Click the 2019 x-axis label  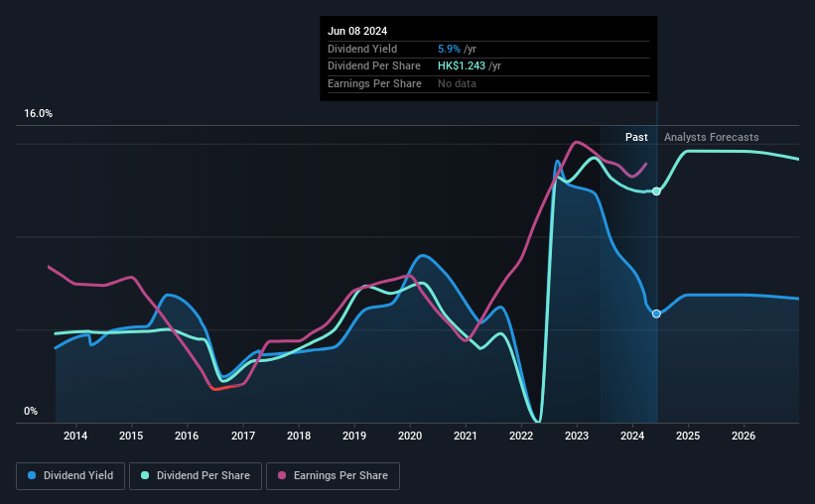pos(354,436)
